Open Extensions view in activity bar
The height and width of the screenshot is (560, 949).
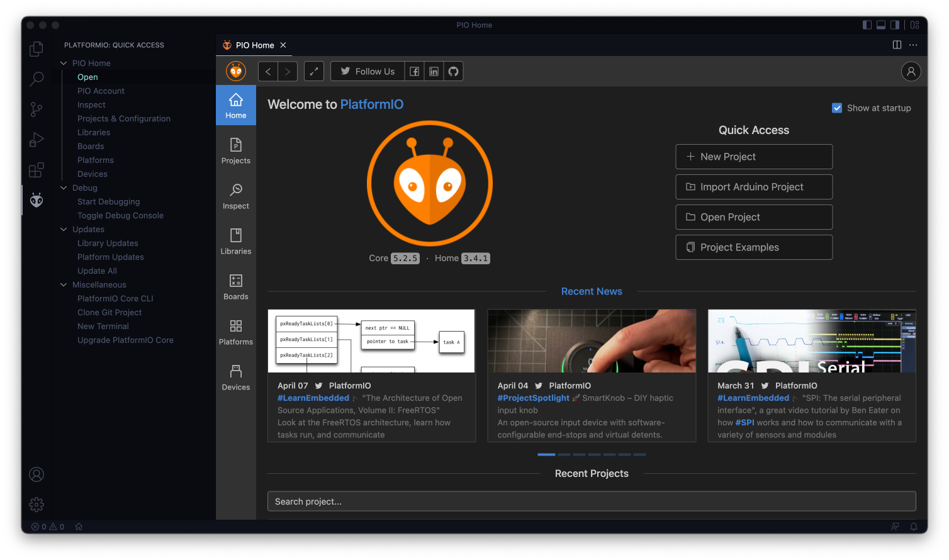pyautogui.click(x=36, y=170)
